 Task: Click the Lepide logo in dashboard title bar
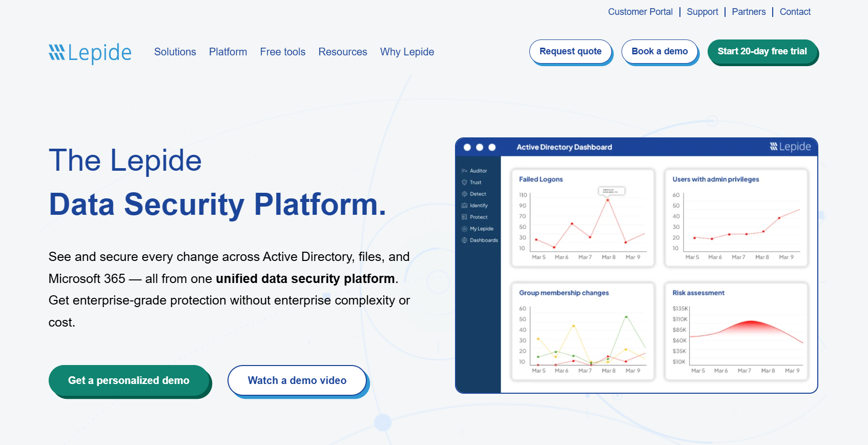point(790,147)
